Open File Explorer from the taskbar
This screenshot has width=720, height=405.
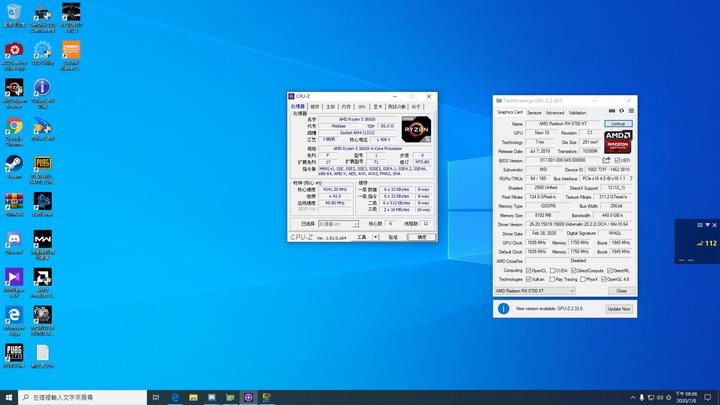(x=193, y=397)
